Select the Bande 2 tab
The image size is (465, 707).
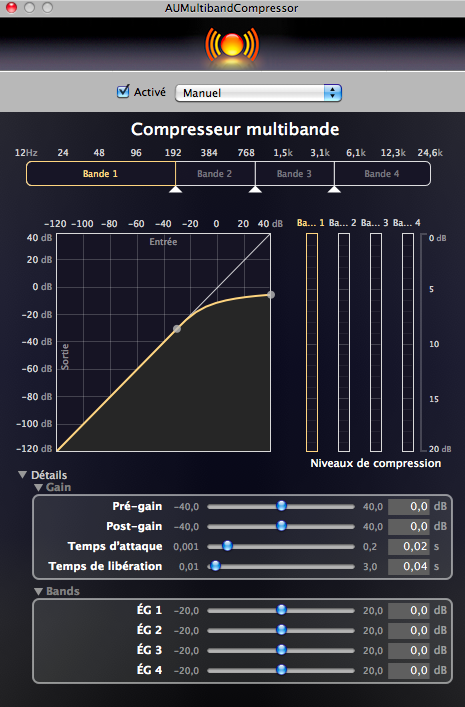215,174
